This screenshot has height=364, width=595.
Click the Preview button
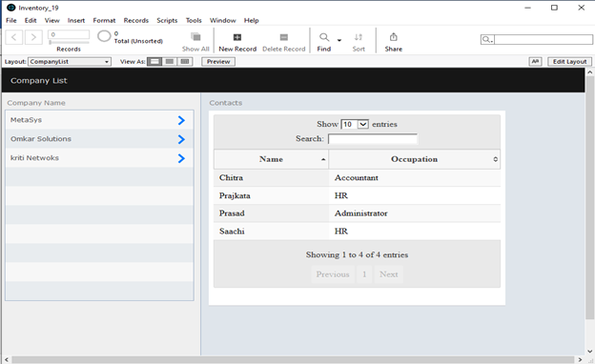(x=218, y=61)
